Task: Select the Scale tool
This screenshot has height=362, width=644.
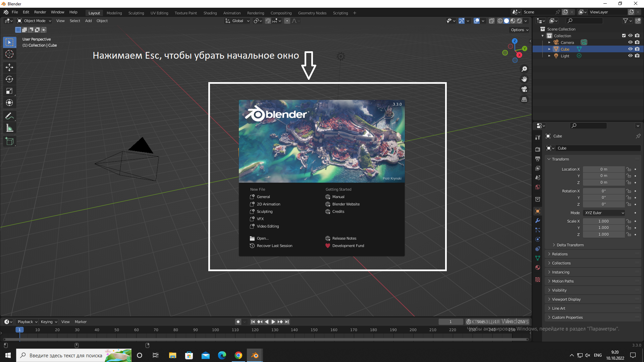Action: pyautogui.click(x=9, y=91)
